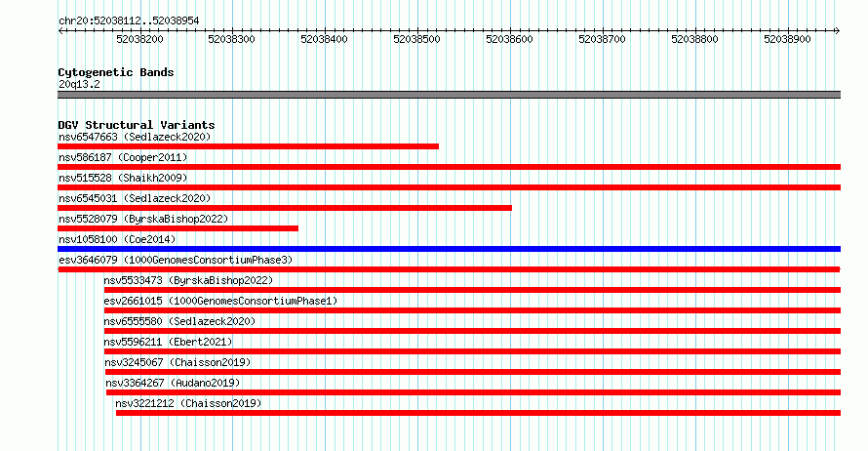This screenshot has width=868, height=451.
Task: Click the 20q13.2 band label
Action: point(79,84)
